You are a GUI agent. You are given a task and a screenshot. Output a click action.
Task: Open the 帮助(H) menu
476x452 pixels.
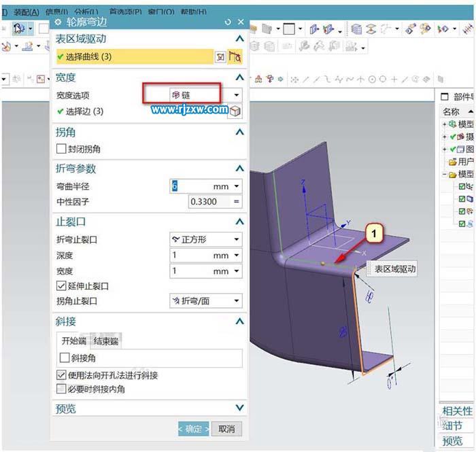[193, 12]
